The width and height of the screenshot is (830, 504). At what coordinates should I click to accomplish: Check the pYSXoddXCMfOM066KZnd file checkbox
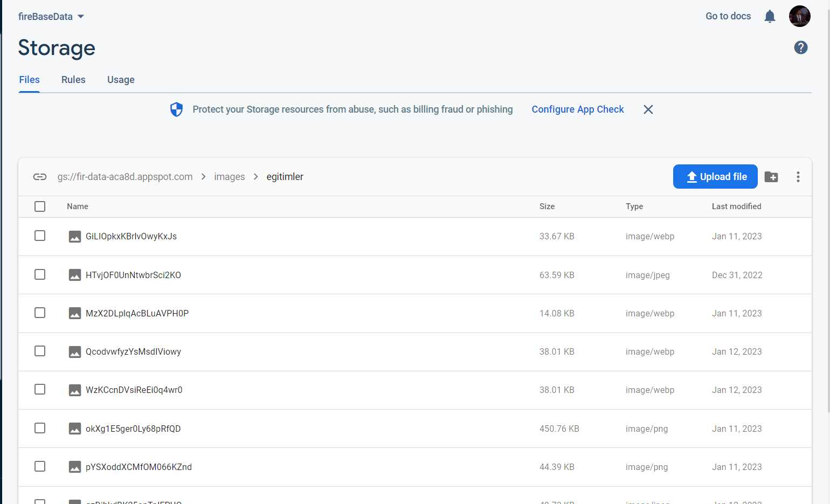(x=40, y=466)
